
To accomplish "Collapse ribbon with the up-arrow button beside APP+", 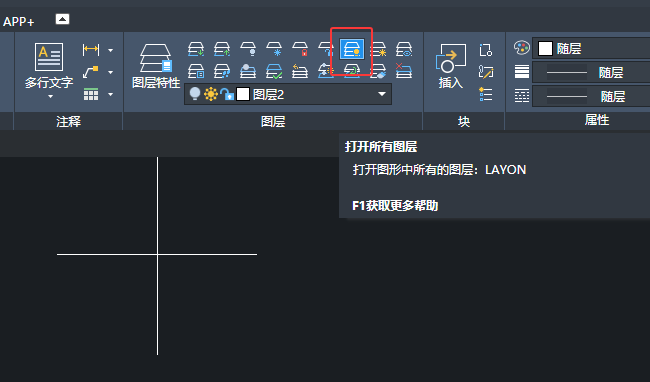I will coord(62,19).
